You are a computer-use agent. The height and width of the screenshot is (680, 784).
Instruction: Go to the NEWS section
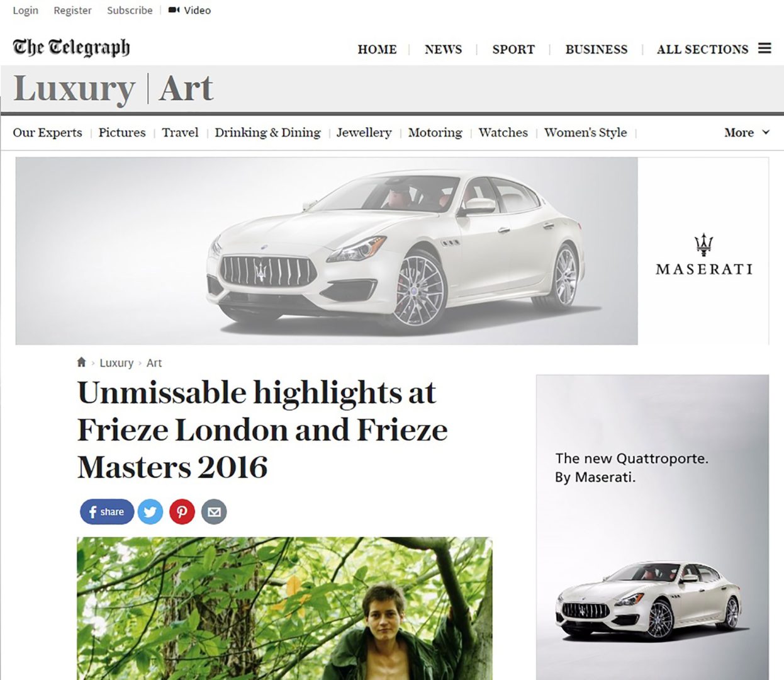(x=443, y=49)
